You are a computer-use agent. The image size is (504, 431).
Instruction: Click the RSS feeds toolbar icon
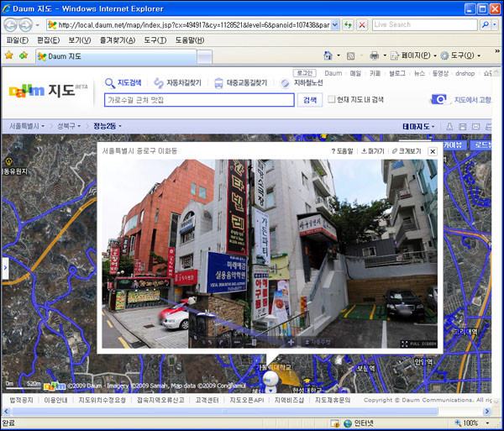[350, 56]
